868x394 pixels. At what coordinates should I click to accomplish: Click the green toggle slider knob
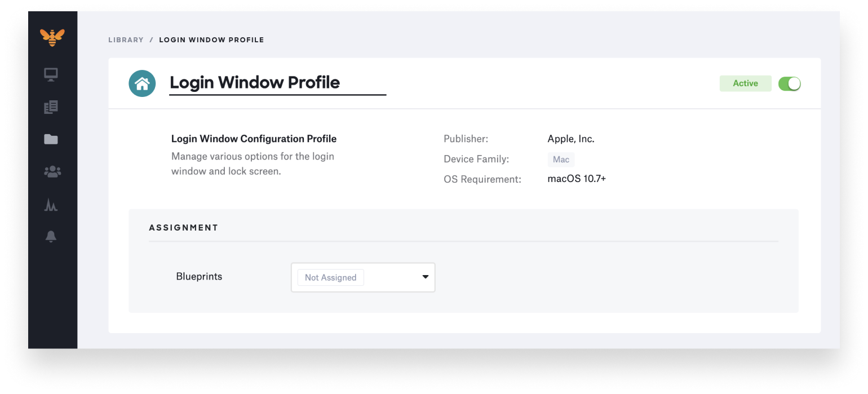point(795,83)
